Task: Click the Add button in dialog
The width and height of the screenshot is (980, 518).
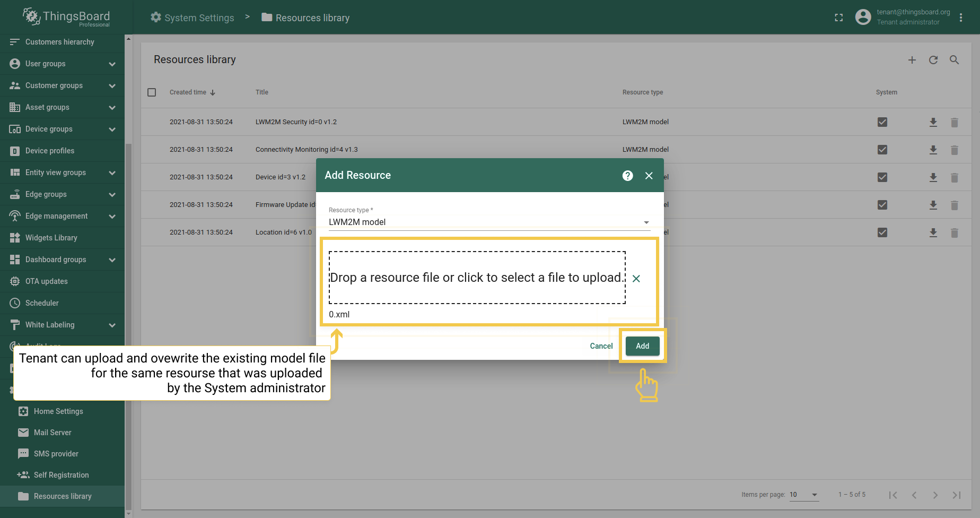Action: click(x=643, y=346)
